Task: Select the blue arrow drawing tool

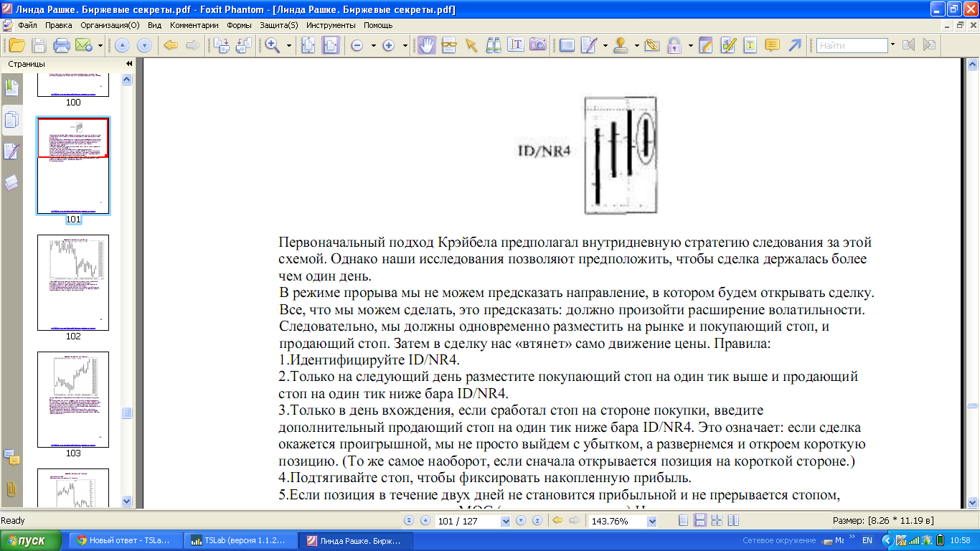Action: pos(794,45)
